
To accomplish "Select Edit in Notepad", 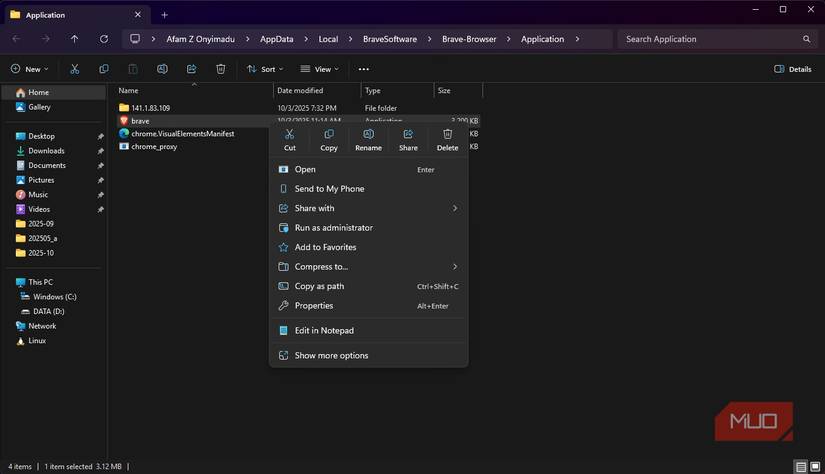I will (368, 330).
